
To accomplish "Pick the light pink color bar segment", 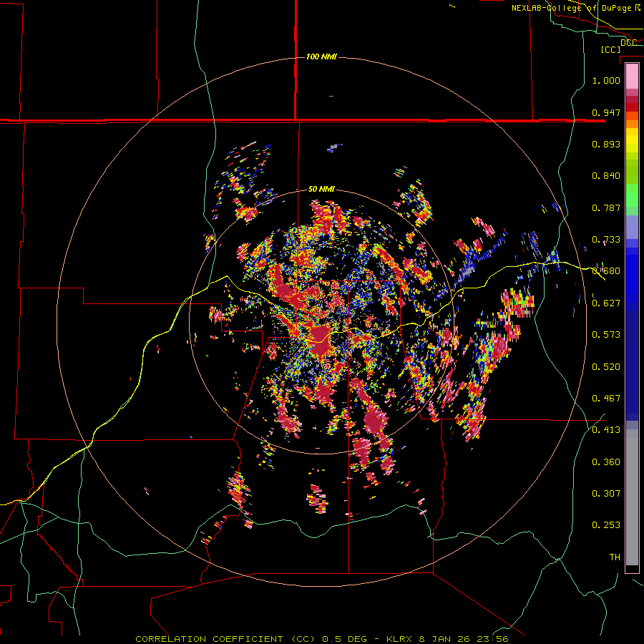I will [632, 76].
